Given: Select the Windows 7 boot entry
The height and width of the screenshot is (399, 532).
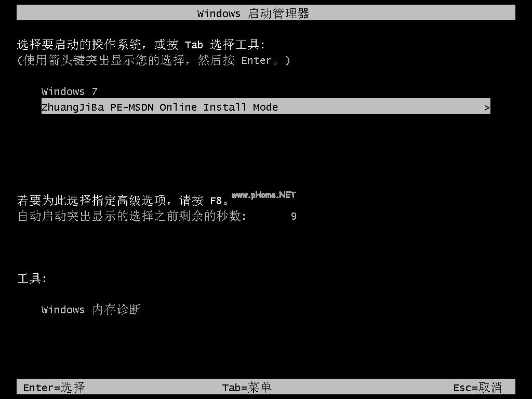Looking at the screenshot, I should click(69, 91).
